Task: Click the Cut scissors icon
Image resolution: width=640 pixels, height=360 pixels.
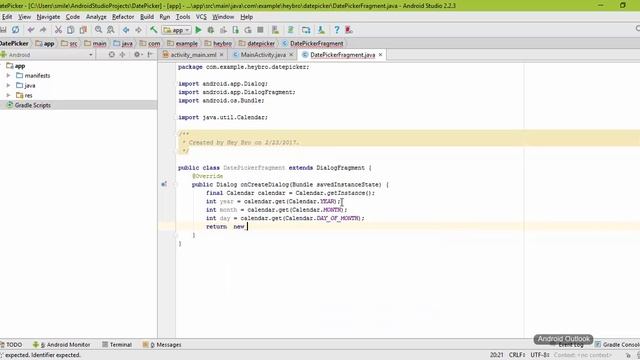Action: [x=58, y=30]
